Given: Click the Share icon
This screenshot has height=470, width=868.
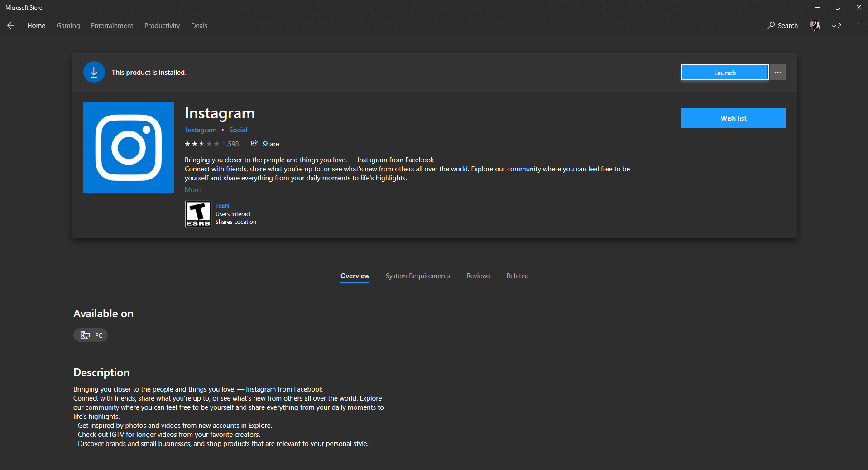Looking at the screenshot, I should click(x=254, y=144).
